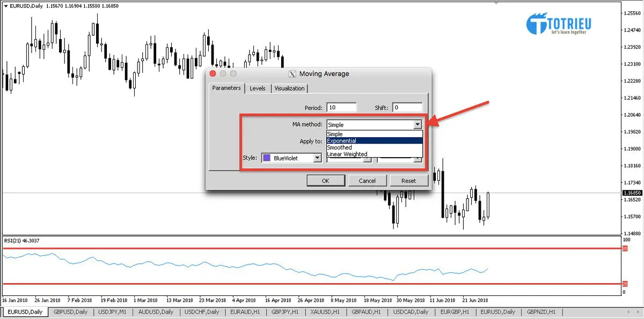
Task: Click the RSI(21) 46.3037 indicator label
Action: pyautogui.click(x=22, y=241)
